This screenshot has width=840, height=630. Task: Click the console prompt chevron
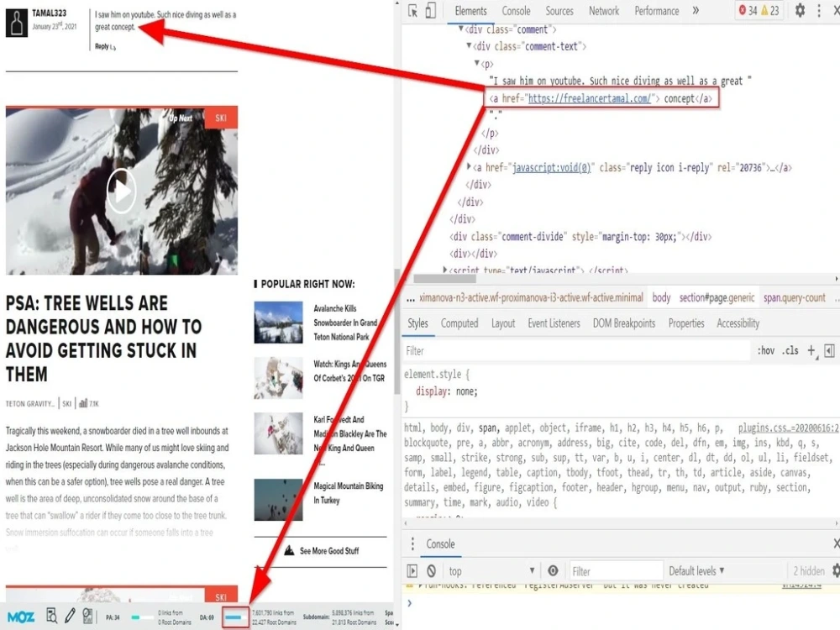(410, 603)
